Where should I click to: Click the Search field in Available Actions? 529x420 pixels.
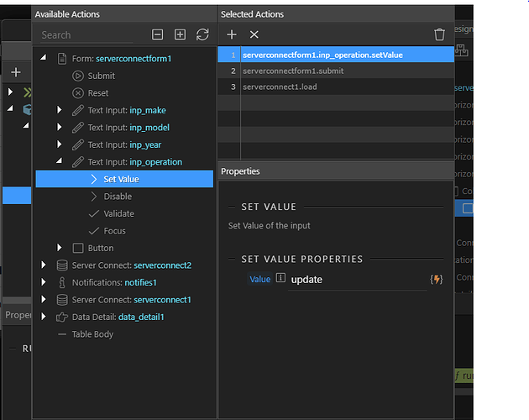[x=86, y=35]
